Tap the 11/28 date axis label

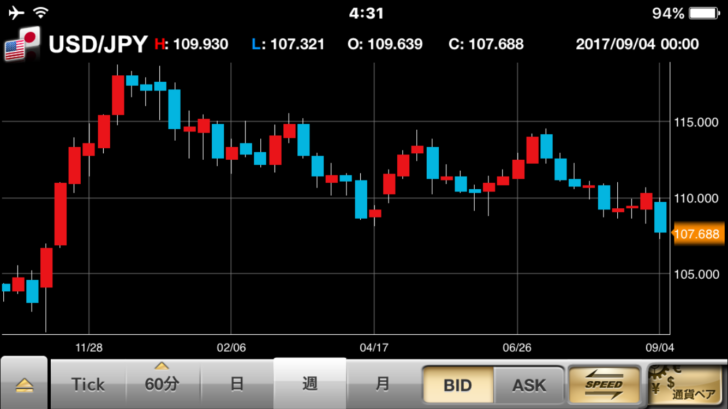click(89, 347)
